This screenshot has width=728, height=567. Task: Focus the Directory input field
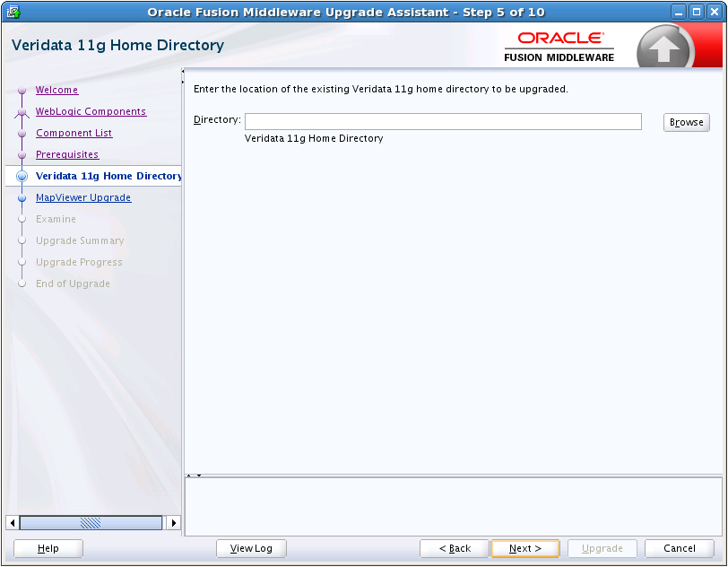point(443,122)
